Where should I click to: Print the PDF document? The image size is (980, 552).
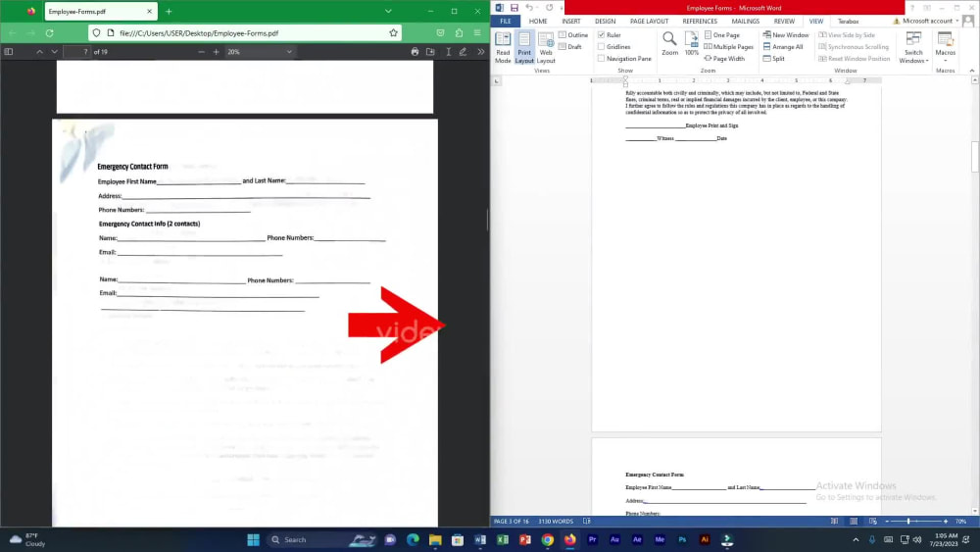click(x=415, y=52)
